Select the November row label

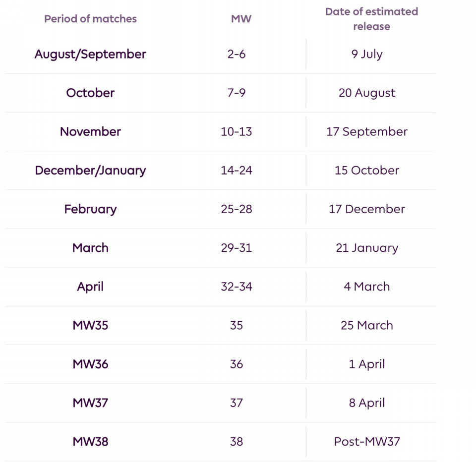coord(90,131)
